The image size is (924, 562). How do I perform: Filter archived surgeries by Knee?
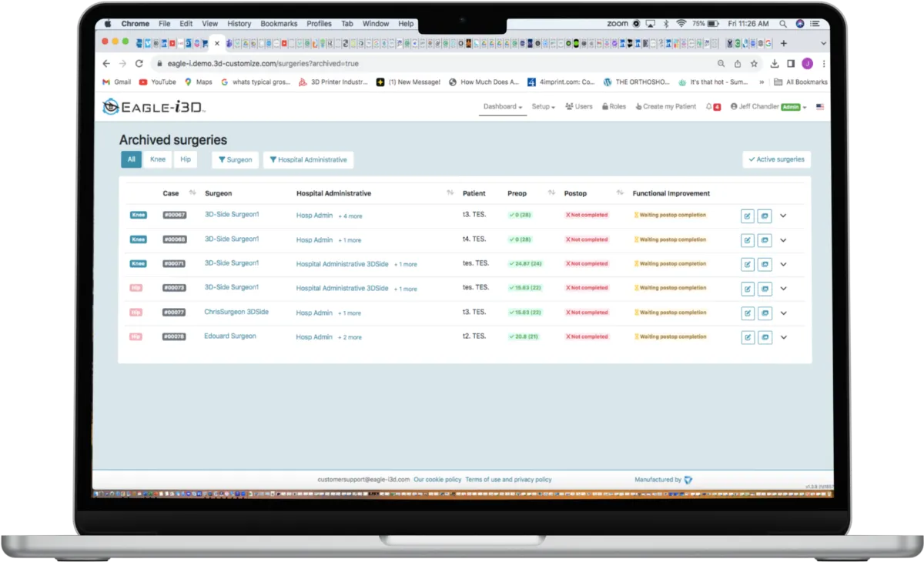click(158, 159)
